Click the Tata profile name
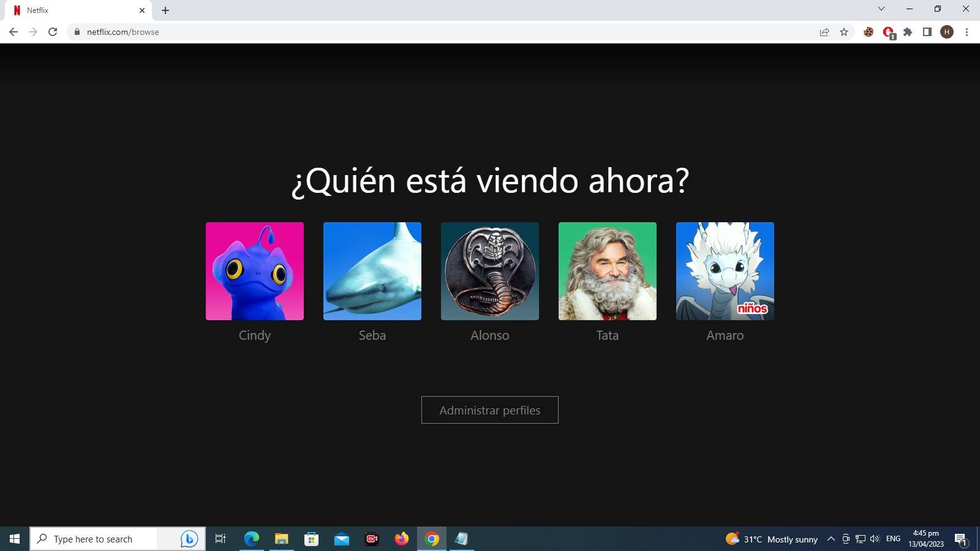The image size is (980, 551). [x=608, y=335]
